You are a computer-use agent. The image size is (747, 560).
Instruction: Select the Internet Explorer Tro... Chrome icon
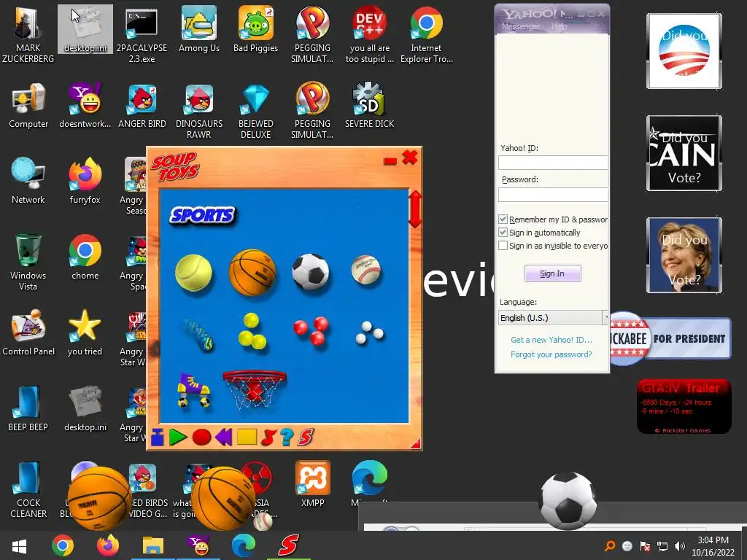pos(426,35)
